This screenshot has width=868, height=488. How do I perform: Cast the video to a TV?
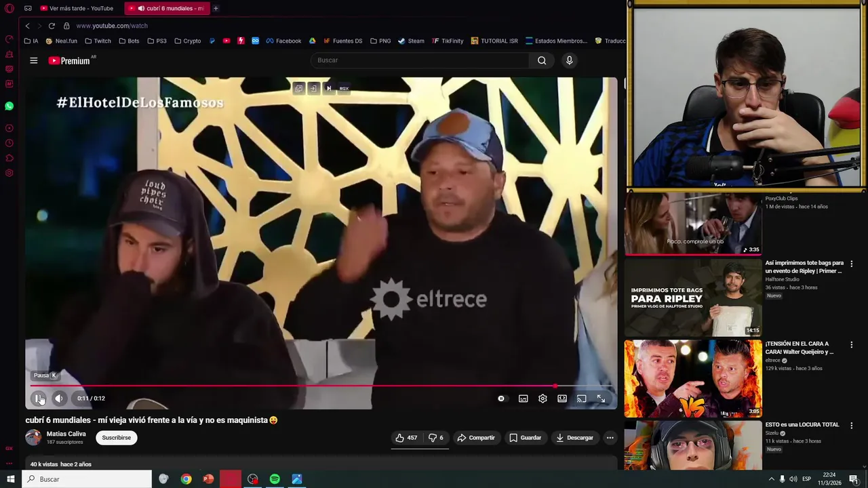click(x=581, y=399)
